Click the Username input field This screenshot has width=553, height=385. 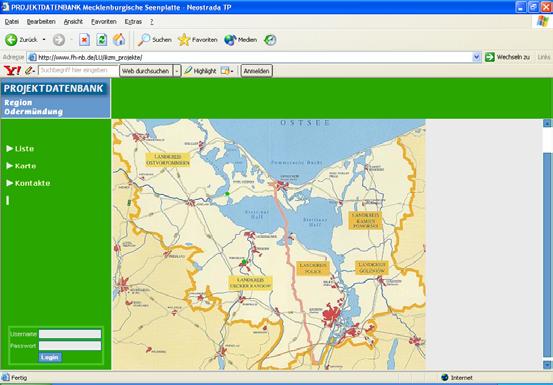click(70, 334)
